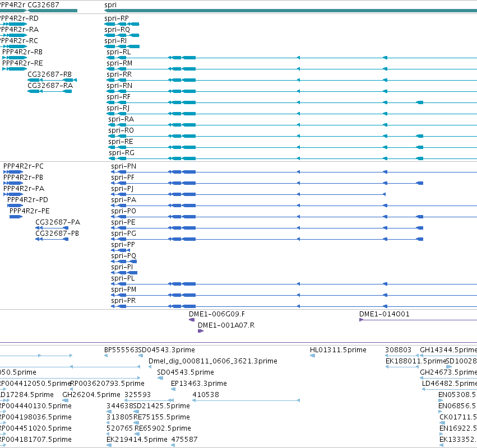Select the PPP4R2r-PD protein label
The width and height of the screenshot is (477, 448).
tap(27, 200)
